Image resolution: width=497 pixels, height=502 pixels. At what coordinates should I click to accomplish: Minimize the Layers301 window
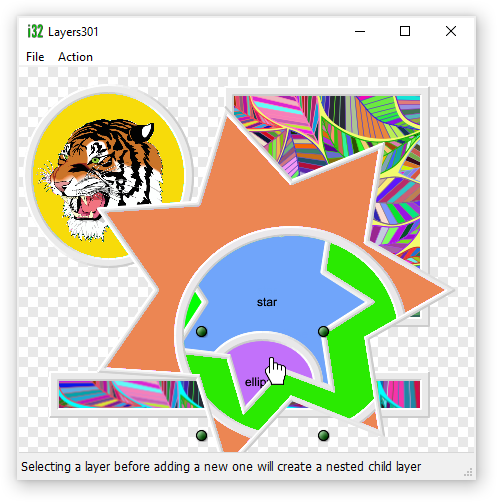360,31
